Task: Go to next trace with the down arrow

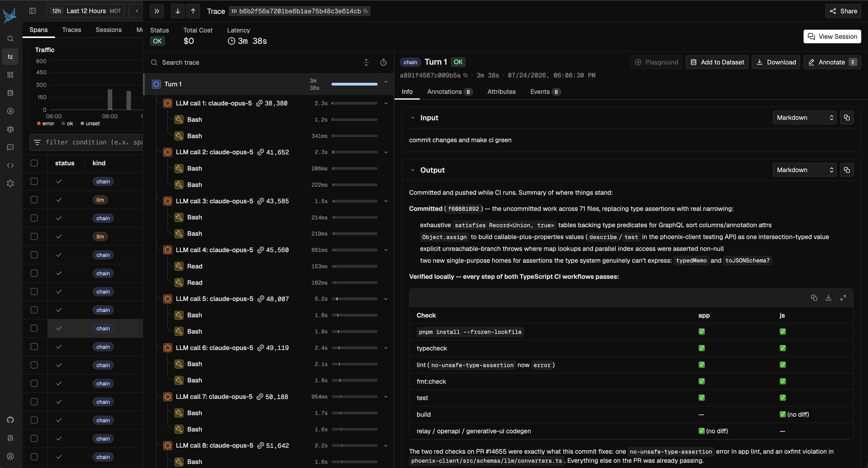Action: pos(177,11)
